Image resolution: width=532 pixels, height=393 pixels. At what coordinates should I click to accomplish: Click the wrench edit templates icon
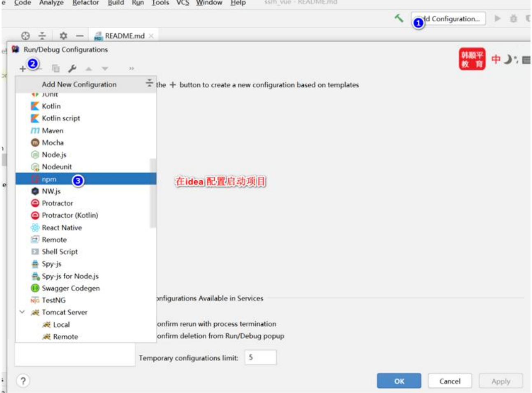pyautogui.click(x=72, y=68)
